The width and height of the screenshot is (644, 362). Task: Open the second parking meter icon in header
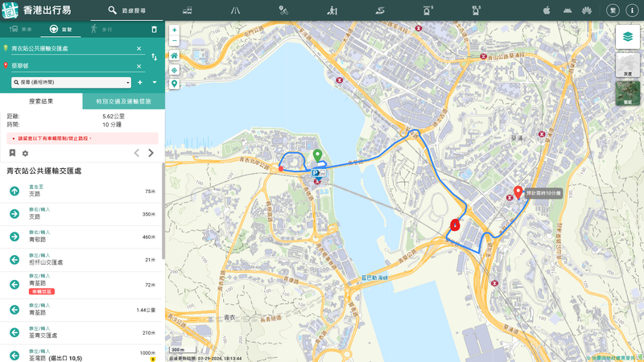click(476, 10)
